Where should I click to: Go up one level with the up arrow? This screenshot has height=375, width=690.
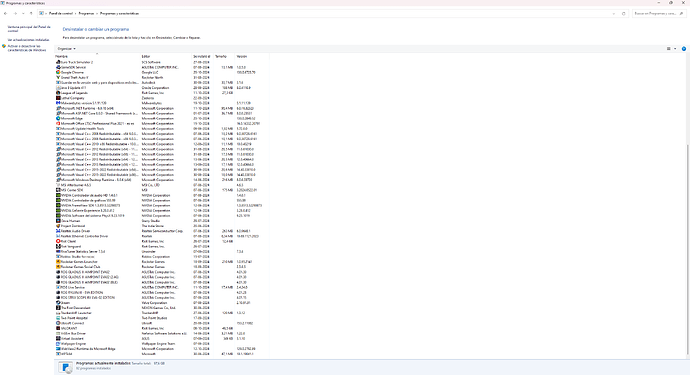pyautogui.click(x=31, y=14)
